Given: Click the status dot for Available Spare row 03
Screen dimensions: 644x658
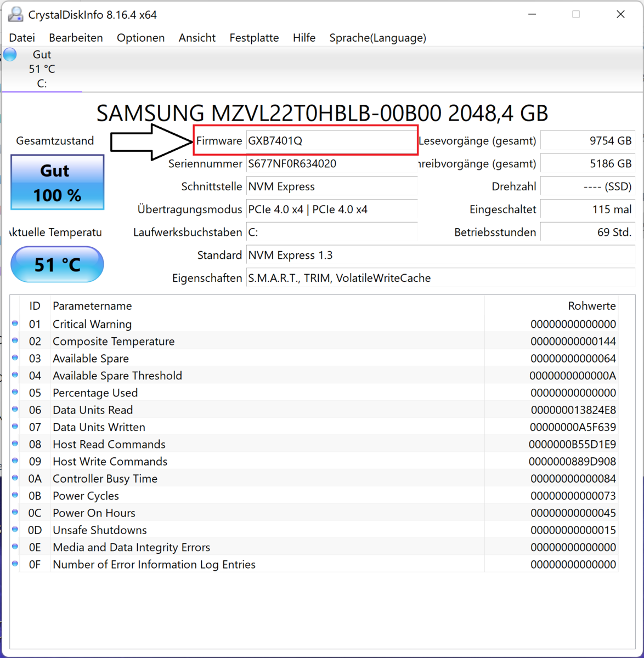Looking at the screenshot, I should coord(15,358).
